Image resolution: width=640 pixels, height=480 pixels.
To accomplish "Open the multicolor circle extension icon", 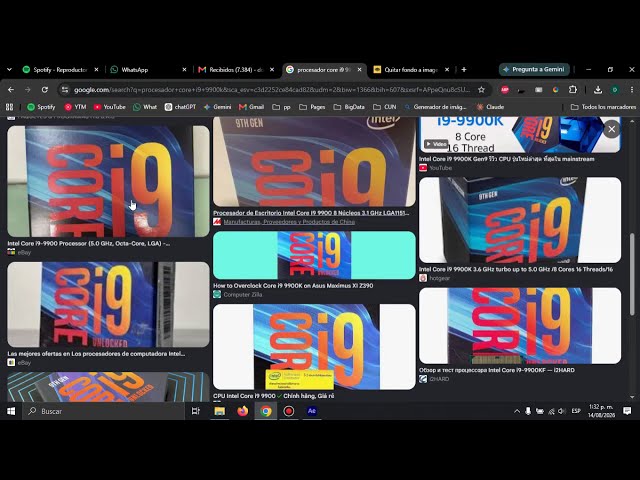I will (556, 90).
